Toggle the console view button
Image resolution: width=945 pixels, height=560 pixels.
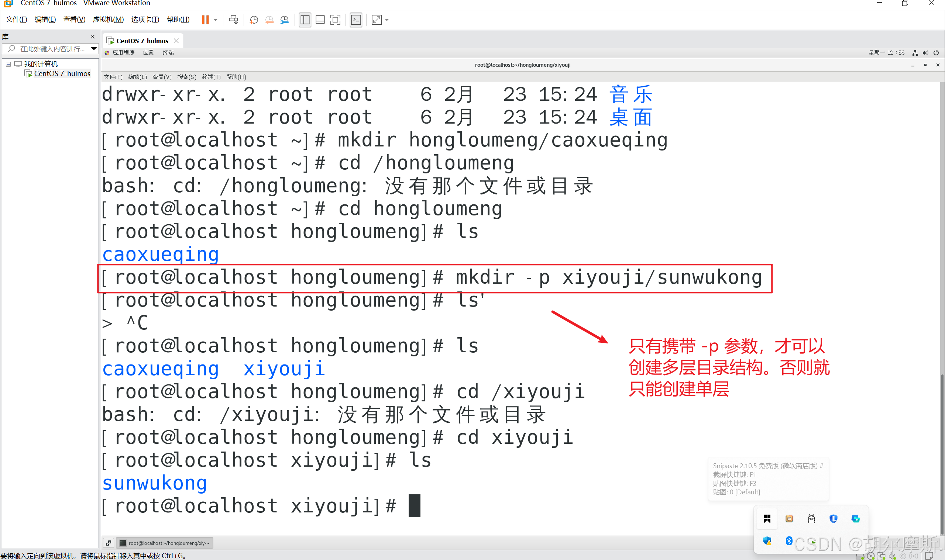tap(355, 20)
